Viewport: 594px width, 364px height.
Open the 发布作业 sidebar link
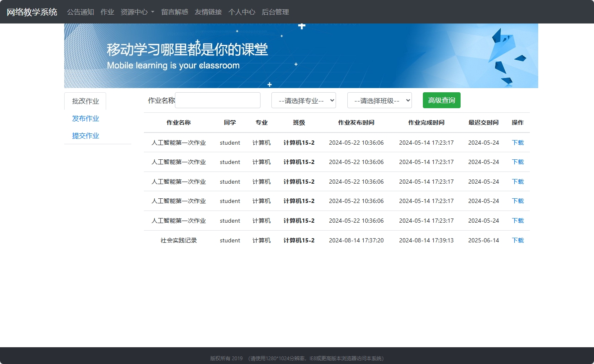(x=86, y=119)
